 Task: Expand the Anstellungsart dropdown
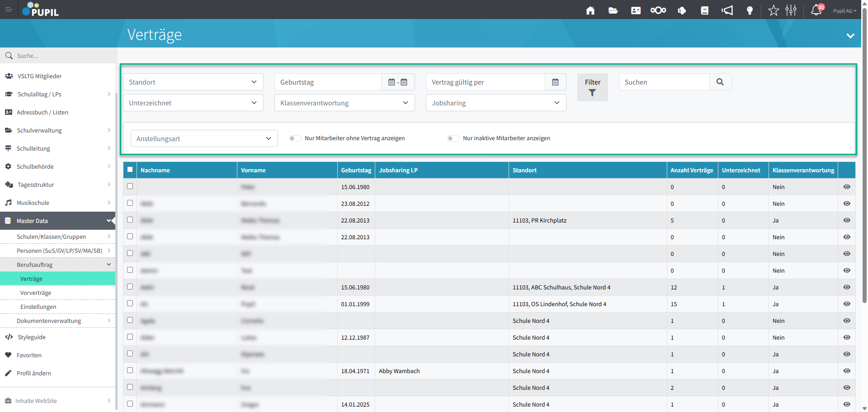click(204, 138)
